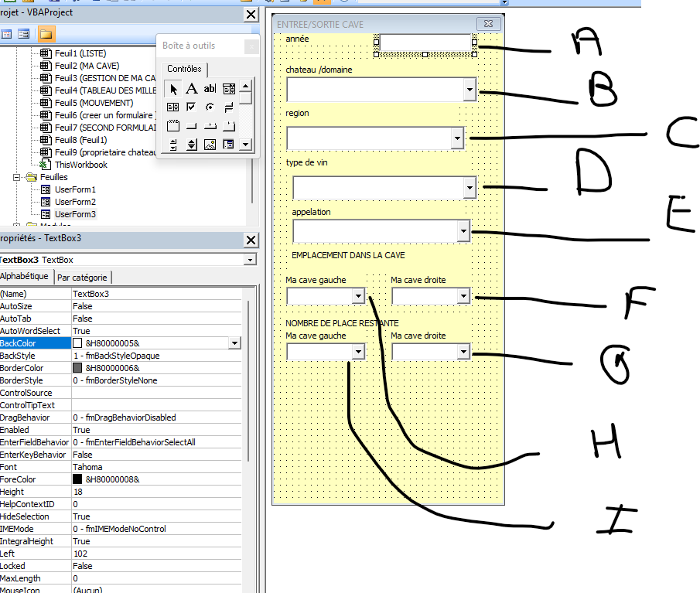The width and height of the screenshot is (700, 593).
Task: Click the Select Objects arrow tool
Action: tap(173, 89)
